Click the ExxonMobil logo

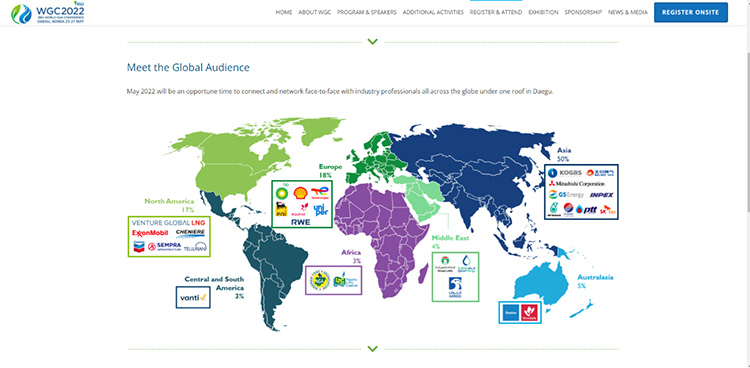(x=150, y=233)
